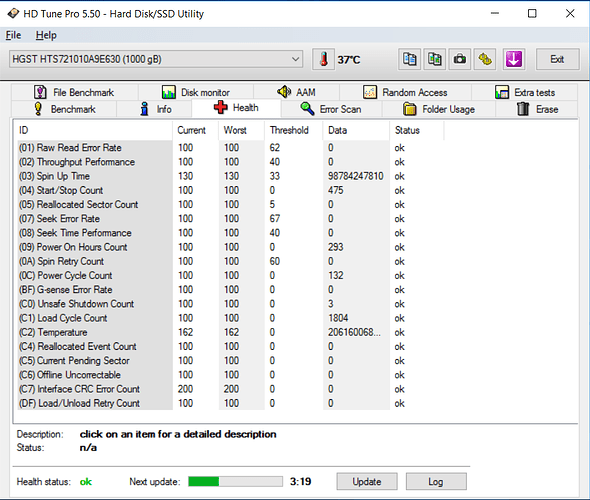Switch to the Benchmark tab
Screen dimensions: 590x500
pos(64,109)
